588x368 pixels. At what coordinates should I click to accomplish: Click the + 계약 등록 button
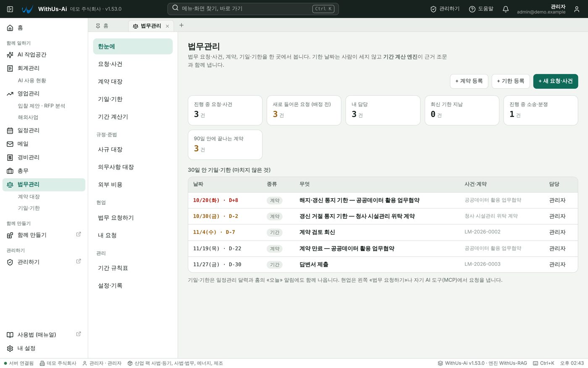pos(469,81)
